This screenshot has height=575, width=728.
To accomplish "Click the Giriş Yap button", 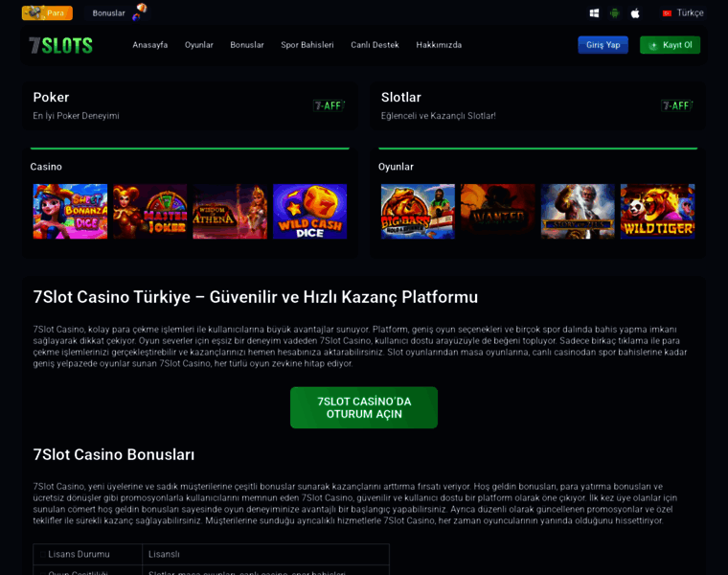I will (603, 45).
